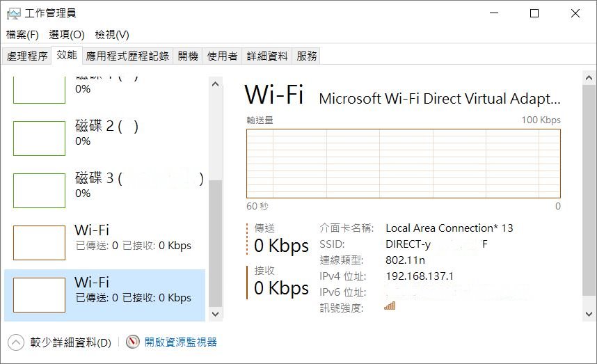Open the 開啟資源監視器 link

[x=180, y=342]
